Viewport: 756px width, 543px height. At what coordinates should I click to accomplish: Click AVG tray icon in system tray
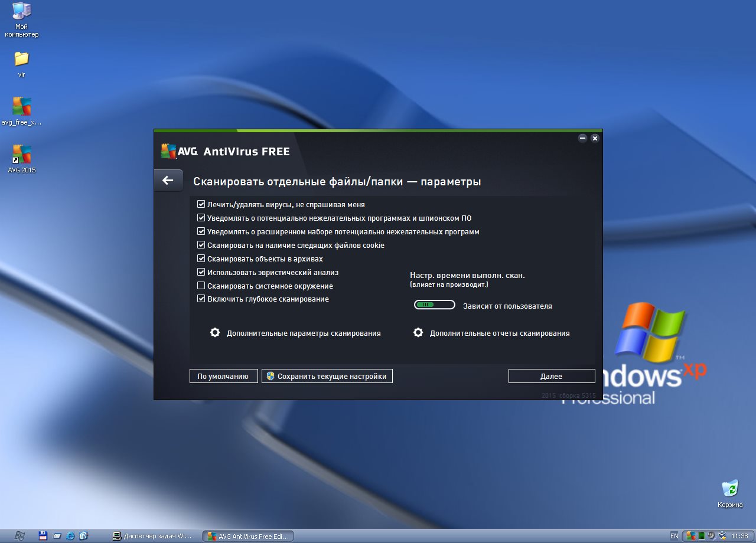point(691,536)
